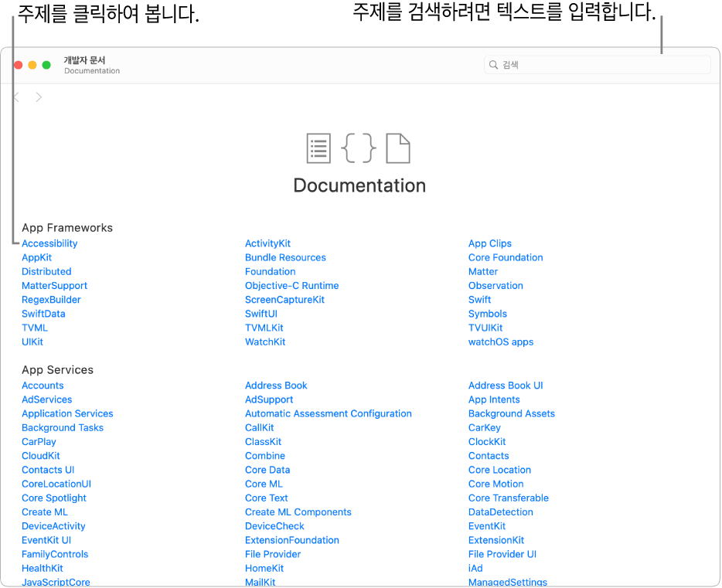Open Background Tasks topic

pos(63,428)
